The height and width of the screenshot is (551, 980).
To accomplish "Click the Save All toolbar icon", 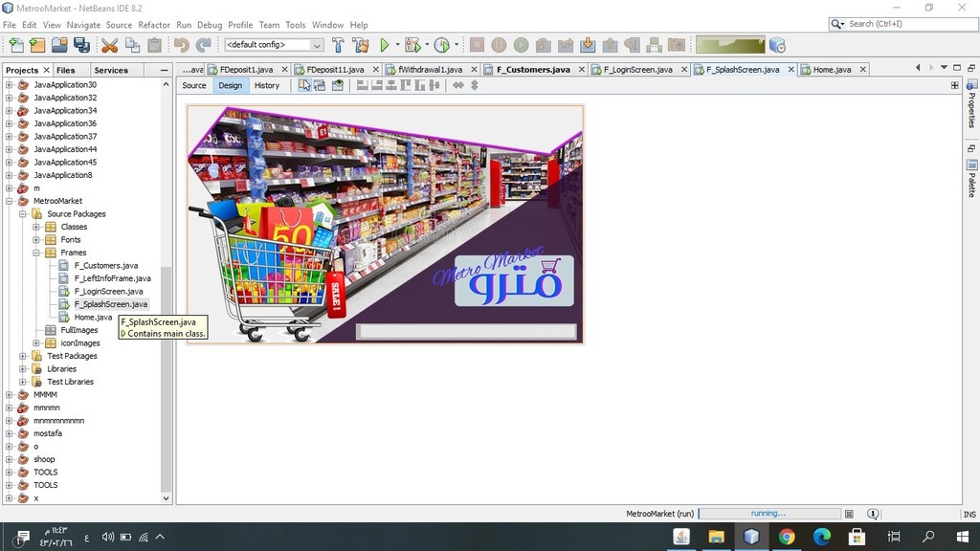I will (x=81, y=45).
